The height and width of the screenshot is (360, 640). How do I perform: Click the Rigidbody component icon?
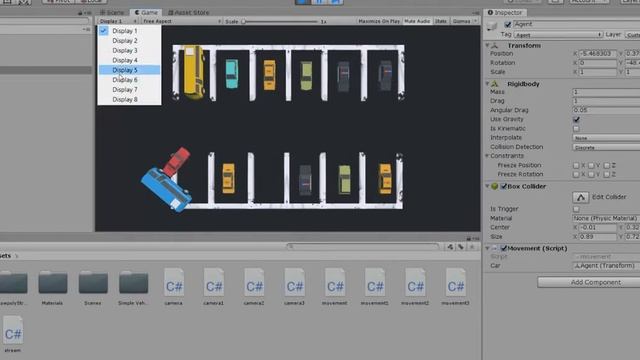[x=495, y=84]
